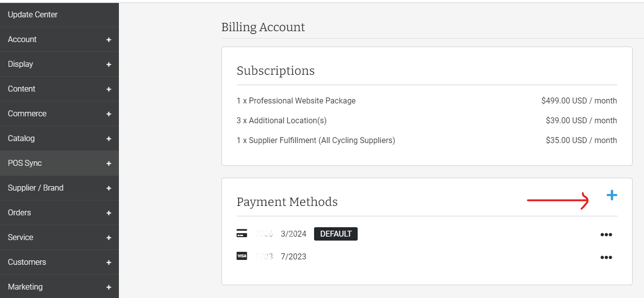Select the POS Sync sidebar item
The image size is (644, 298).
coord(25,163)
